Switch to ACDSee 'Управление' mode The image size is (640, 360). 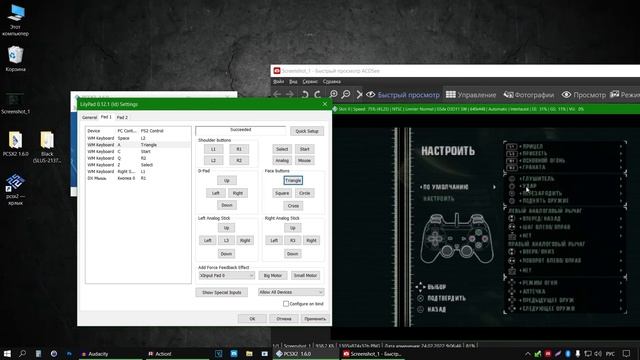471,95
